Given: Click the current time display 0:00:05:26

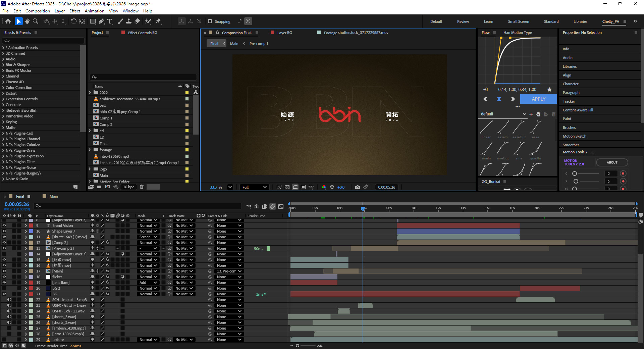Looking at the screenshot, I should pos(17,204).
